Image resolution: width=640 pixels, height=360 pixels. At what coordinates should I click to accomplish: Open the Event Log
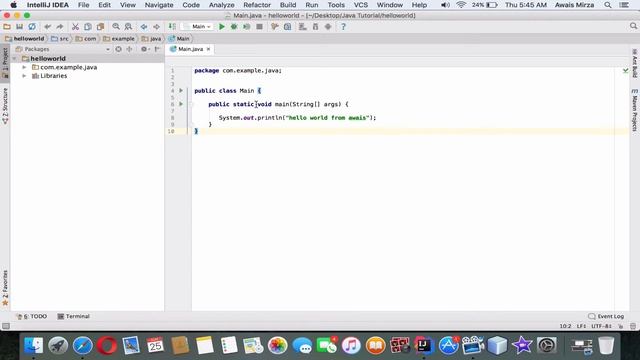pos(606,316)
